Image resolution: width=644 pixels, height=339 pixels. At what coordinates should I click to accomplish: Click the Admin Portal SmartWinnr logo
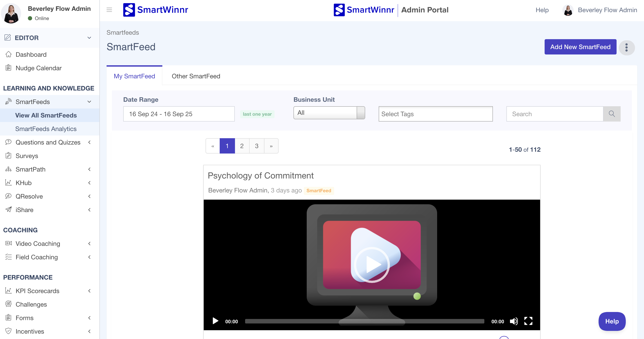pos(364,10)
